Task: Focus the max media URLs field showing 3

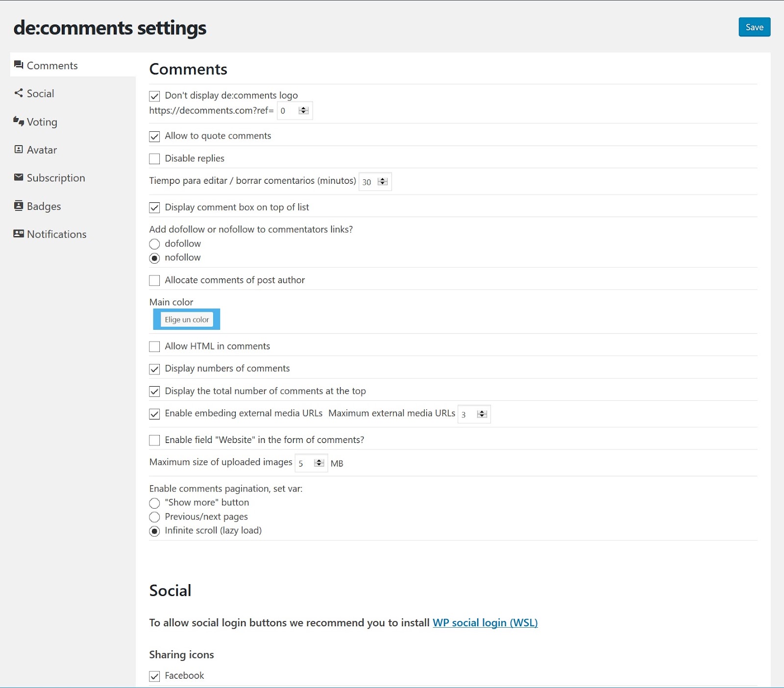Action: 474,414
